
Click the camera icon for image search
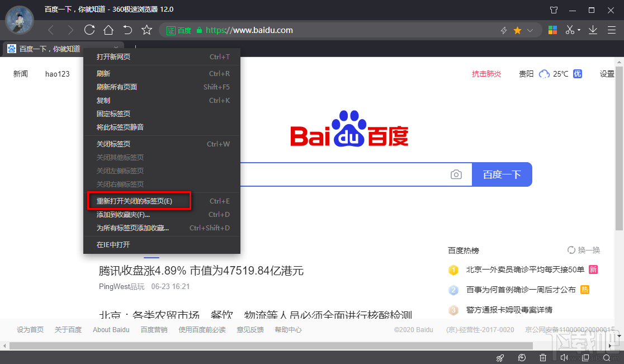[456, 174]
